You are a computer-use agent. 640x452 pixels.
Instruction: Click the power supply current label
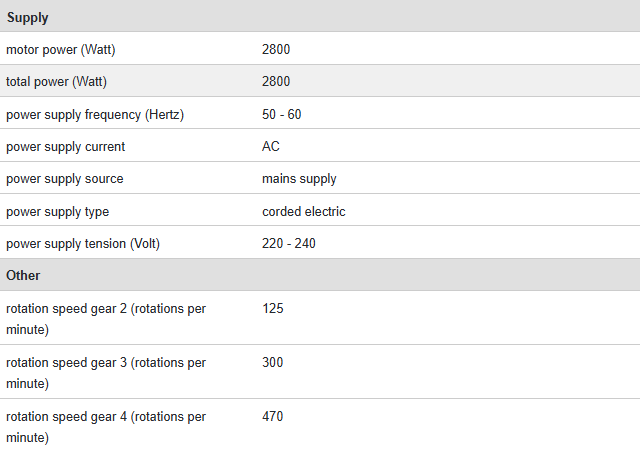coord(65,147)
